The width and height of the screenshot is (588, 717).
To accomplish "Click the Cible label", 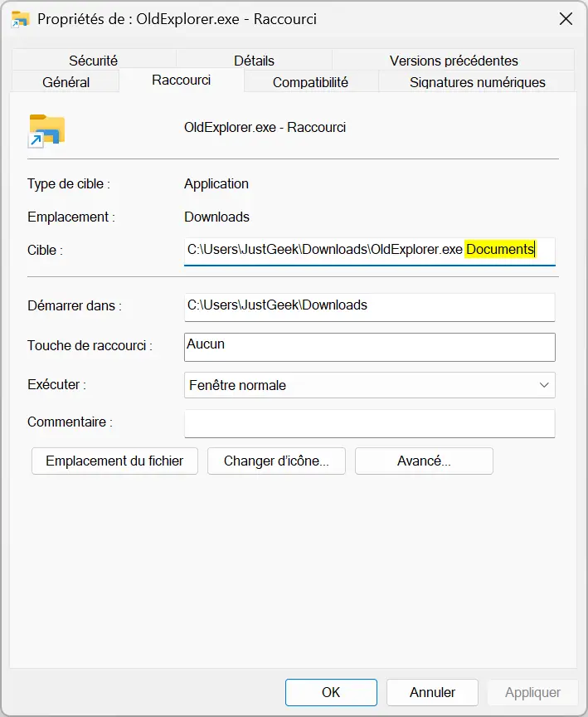I will [x=45, y=250].
